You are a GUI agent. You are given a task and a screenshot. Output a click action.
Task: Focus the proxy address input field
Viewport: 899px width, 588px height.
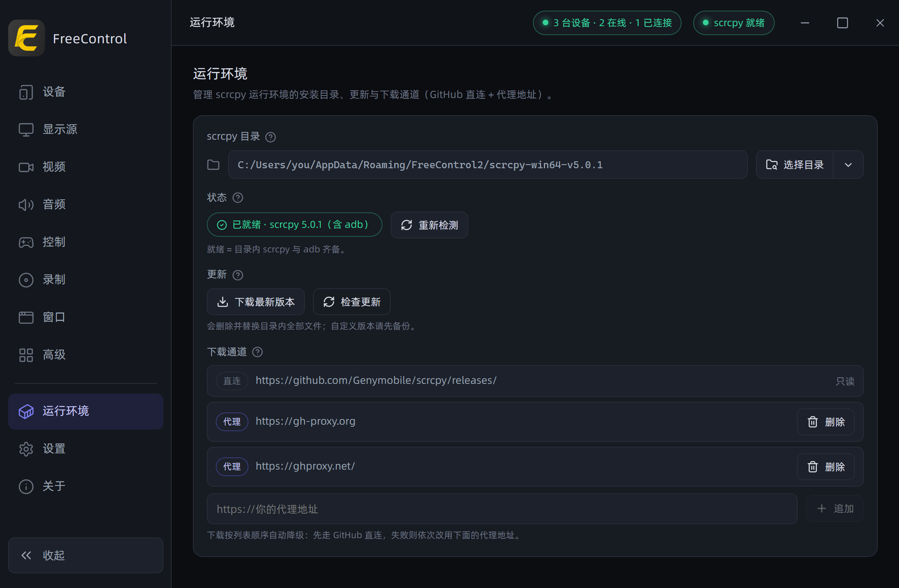tap(502, 509)
